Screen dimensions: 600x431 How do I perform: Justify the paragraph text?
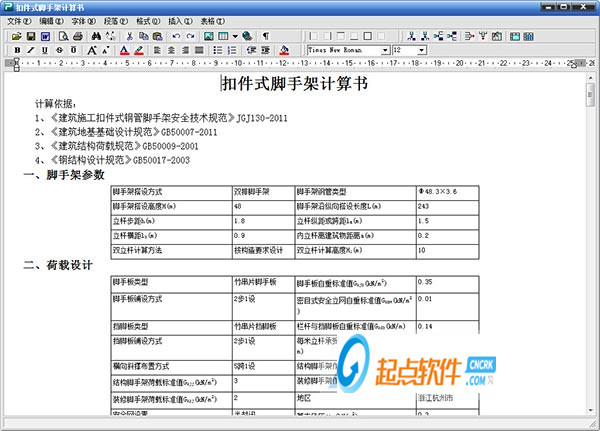click(x=199, y=50)
